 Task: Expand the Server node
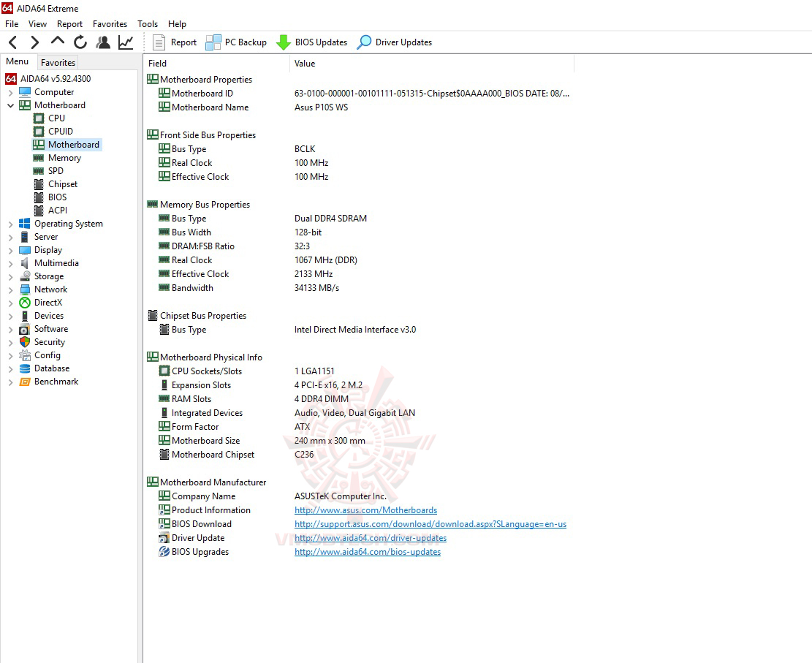click(10, 238)
